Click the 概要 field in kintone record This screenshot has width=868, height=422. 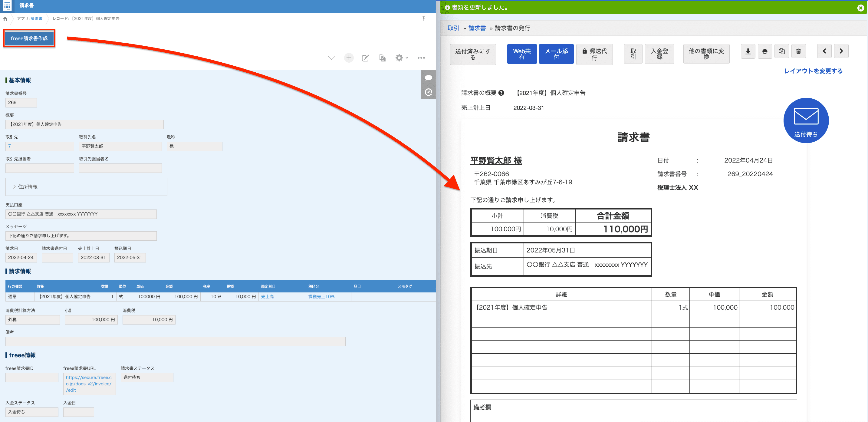click(84, 125)
